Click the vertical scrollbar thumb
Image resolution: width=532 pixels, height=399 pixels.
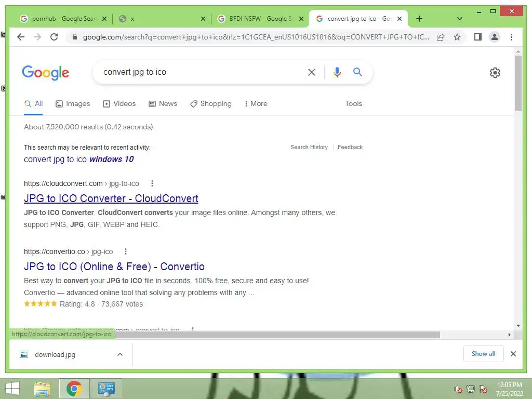point(518,84)
